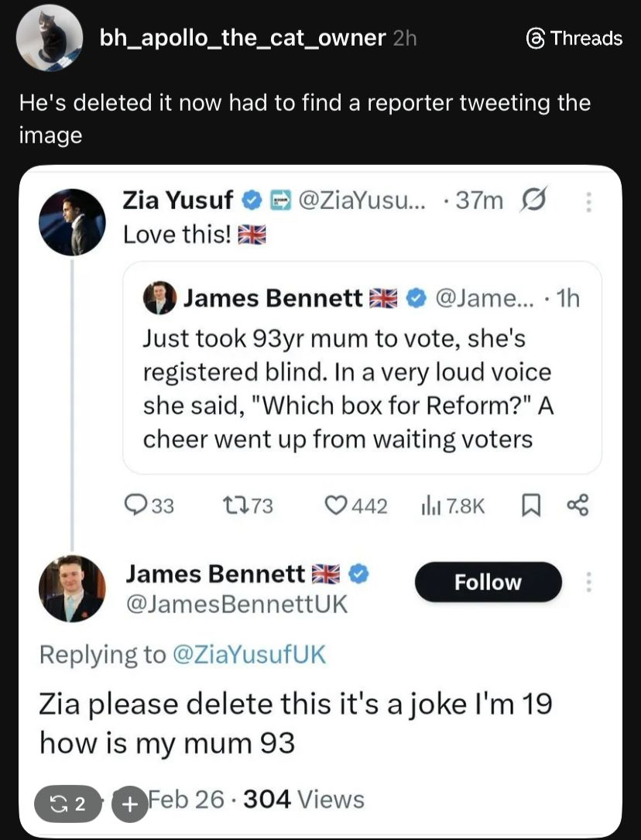Click Zia Yusuf's profile avatar
Image resolution: width=641 pixels, height=840 pixels.
[x=71, y=222]
